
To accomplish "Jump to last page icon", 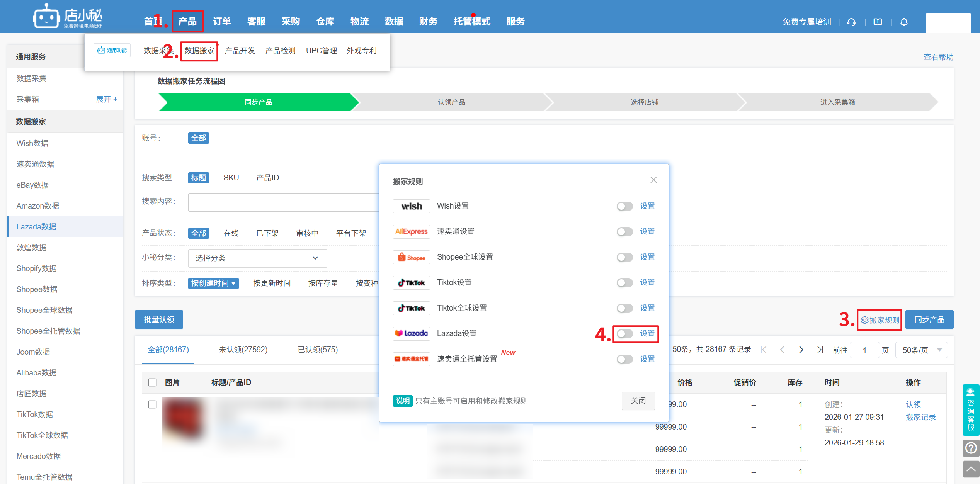I will pyautogui.click(x=820, y=350).
